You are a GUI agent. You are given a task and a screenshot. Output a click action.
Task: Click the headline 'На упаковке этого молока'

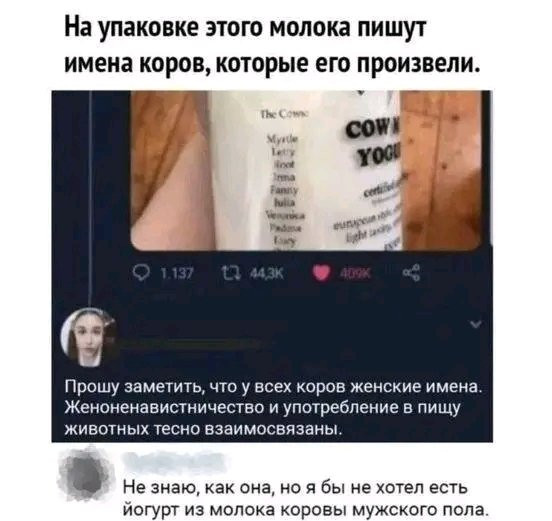point(245,27)
